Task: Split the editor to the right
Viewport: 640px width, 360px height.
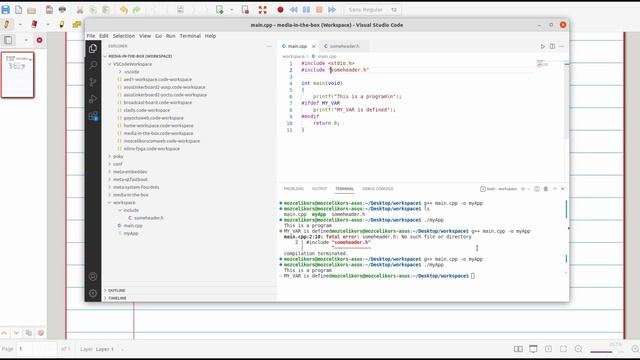Action: click(552, 46)
